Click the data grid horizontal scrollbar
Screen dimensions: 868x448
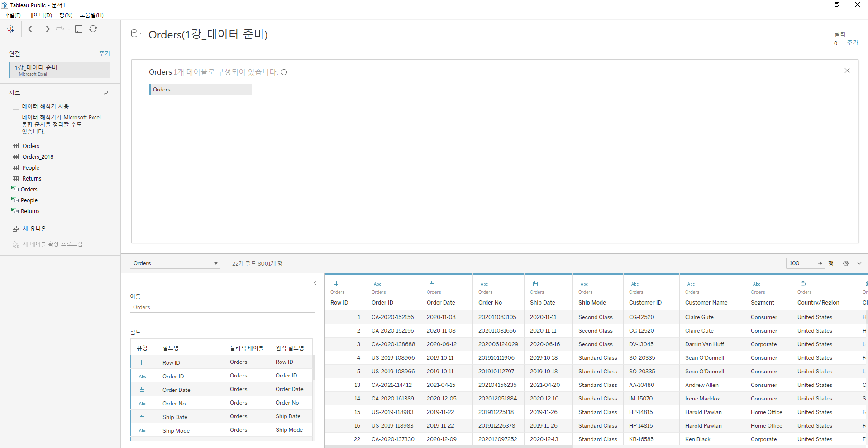(x=449, y=446)
